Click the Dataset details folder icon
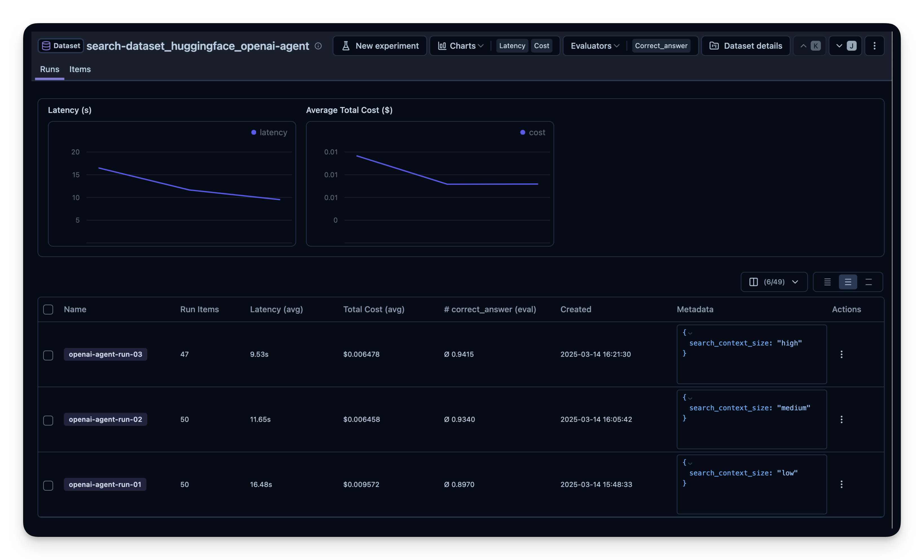The height and width of the screenshot is (560, 924). coord(714,45)
